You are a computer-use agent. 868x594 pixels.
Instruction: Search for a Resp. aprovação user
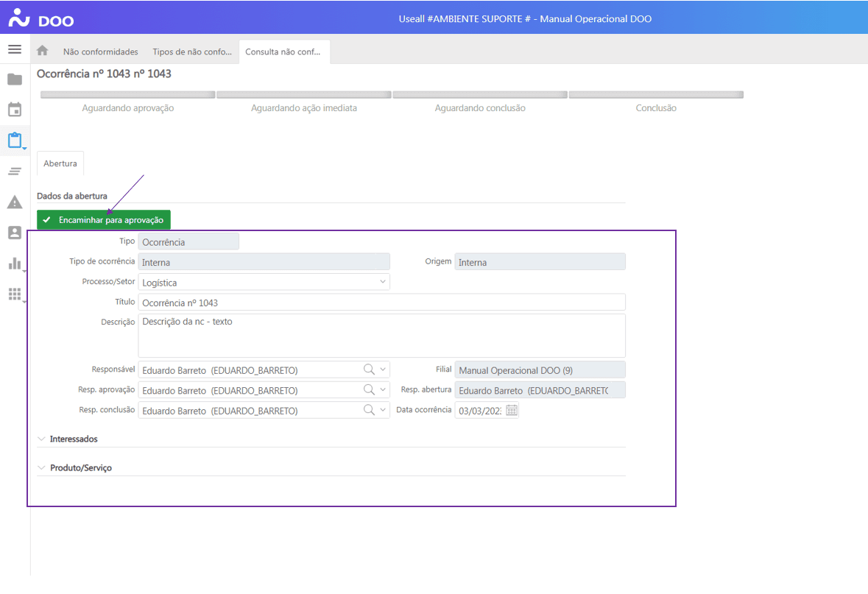click(x=369, y=389)
